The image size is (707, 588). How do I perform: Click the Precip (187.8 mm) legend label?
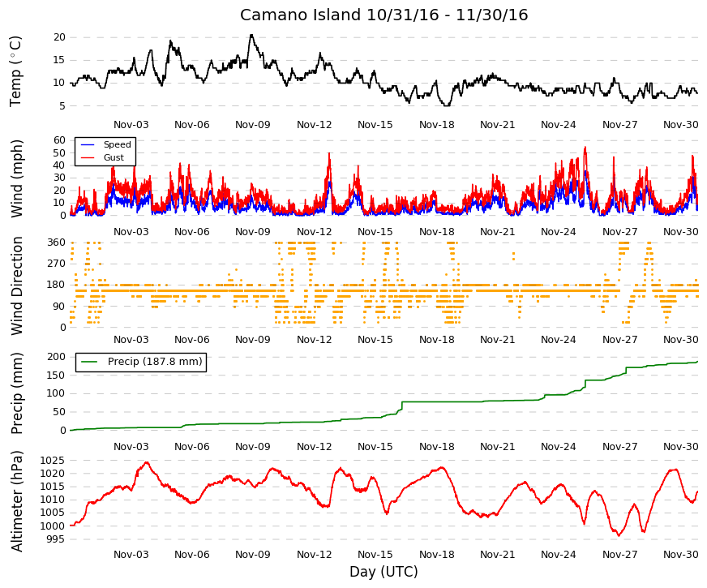(155, 362)
